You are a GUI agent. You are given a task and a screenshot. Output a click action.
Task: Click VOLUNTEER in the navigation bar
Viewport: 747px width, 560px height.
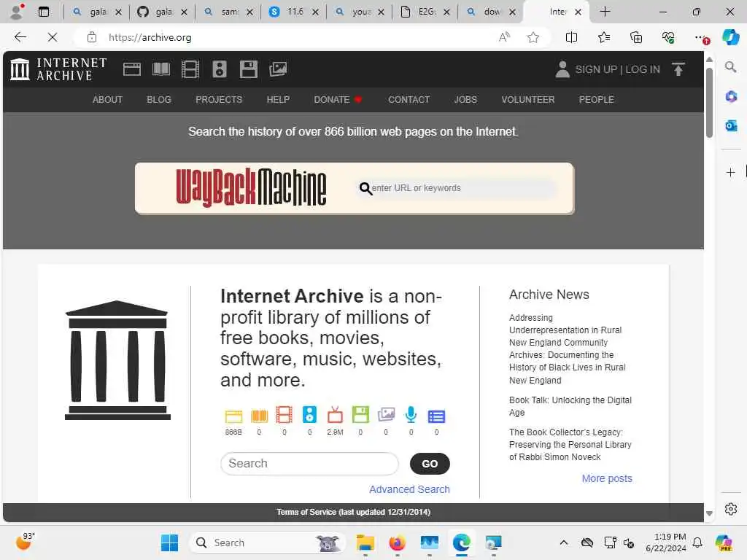pyautogui.click(x=528, y=99)
